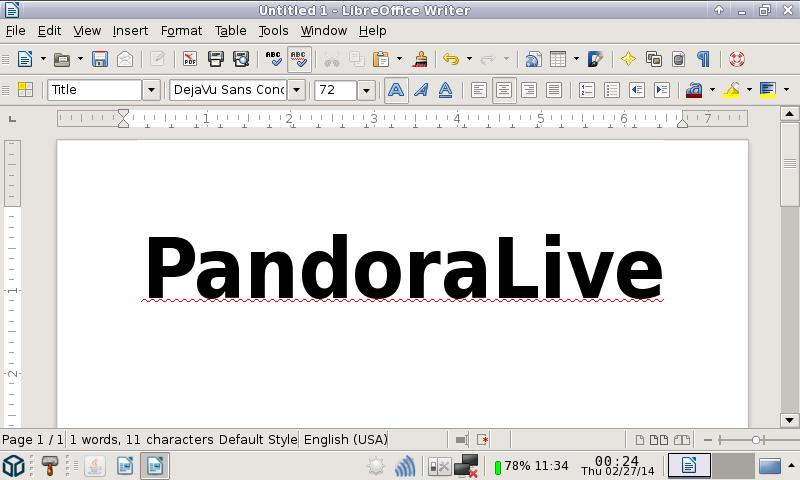Click the Undo arrow
This screenshot has width=800, height=480.
click(451, 59)
